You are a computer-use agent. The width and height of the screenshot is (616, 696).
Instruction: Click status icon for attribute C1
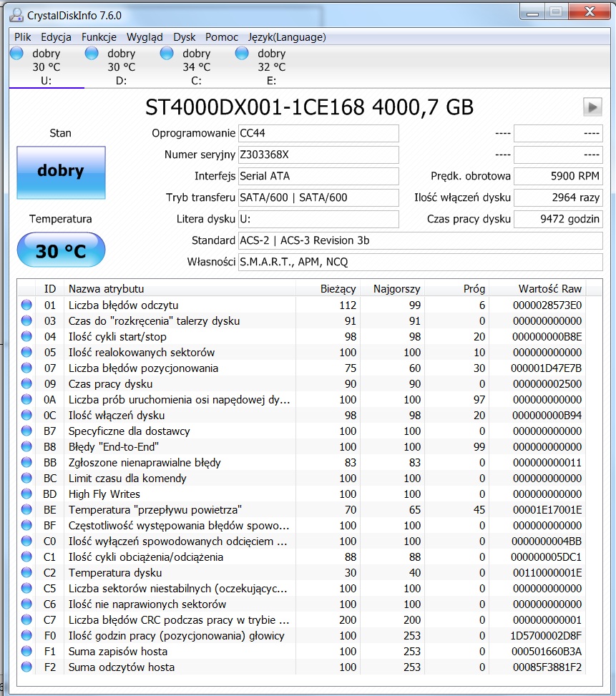tap(26, 557)
